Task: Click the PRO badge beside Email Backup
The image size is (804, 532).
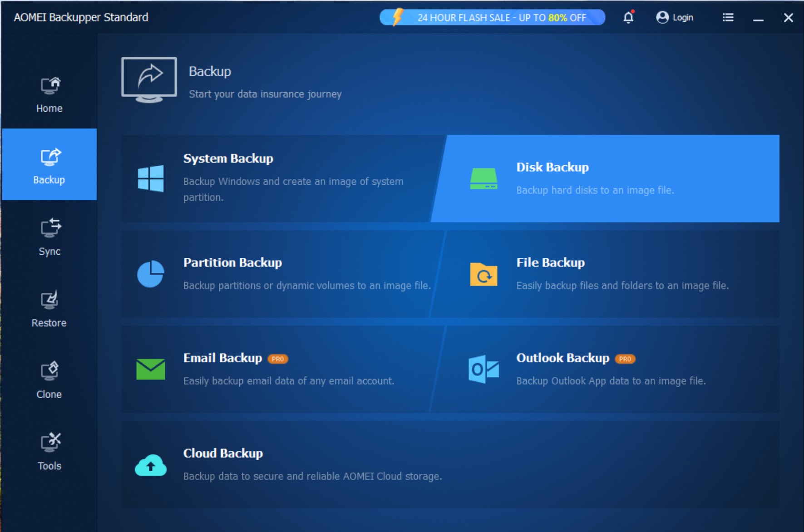Action: tap(278, 359)
